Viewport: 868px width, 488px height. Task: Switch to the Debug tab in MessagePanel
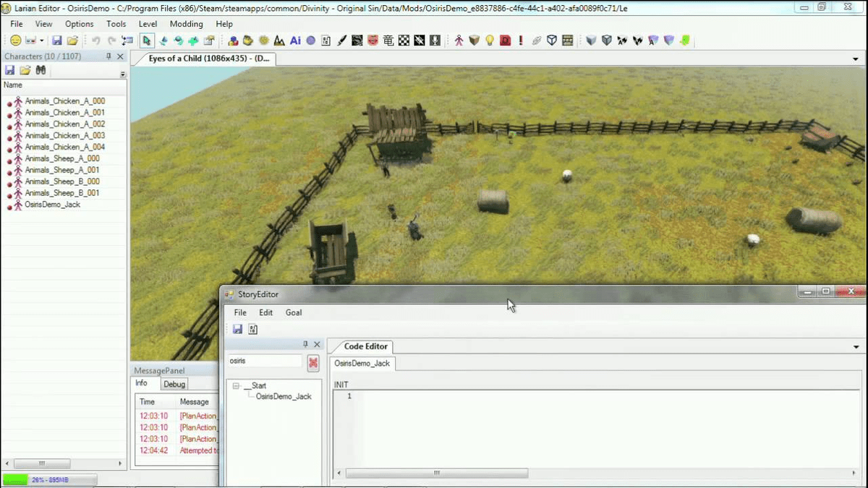click(x=174, y=385)
